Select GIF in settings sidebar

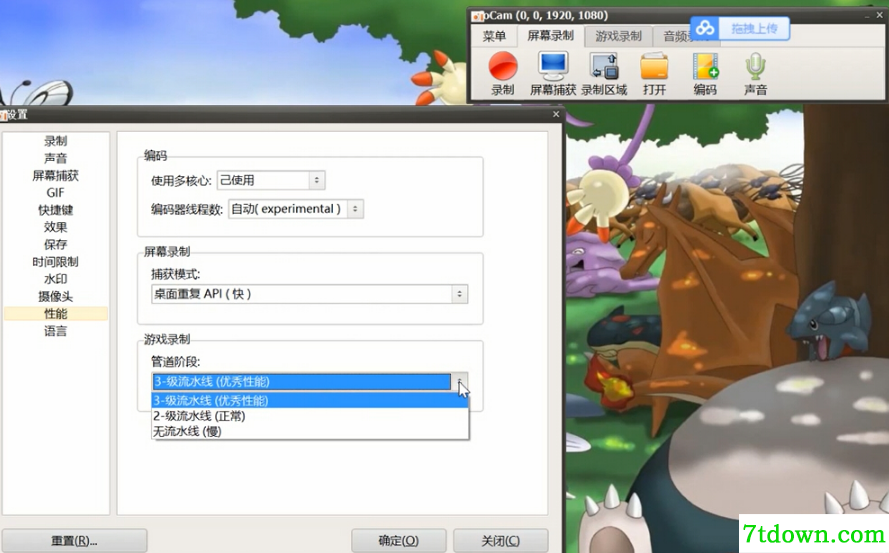(x=56, y=192)
